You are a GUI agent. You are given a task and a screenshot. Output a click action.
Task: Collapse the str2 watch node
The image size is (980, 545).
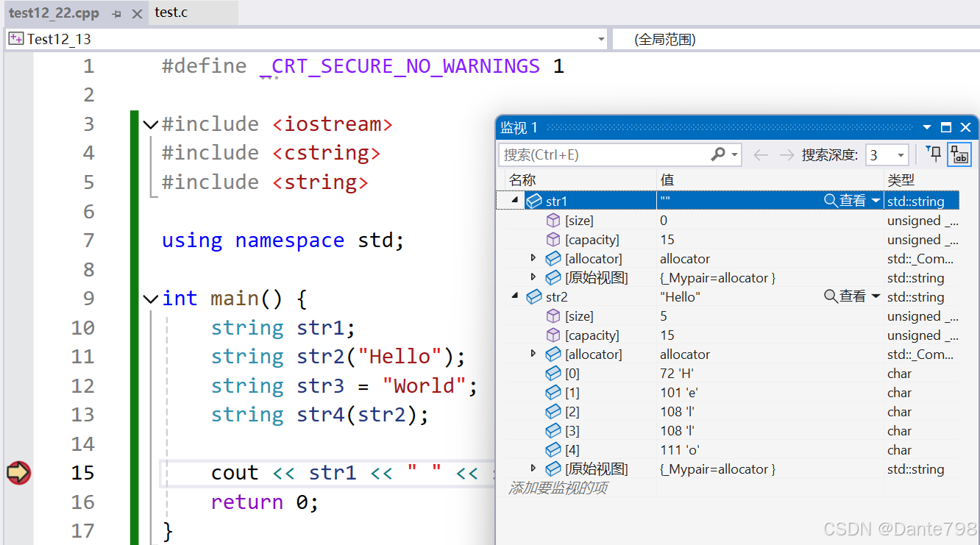(x=515, y=296)
